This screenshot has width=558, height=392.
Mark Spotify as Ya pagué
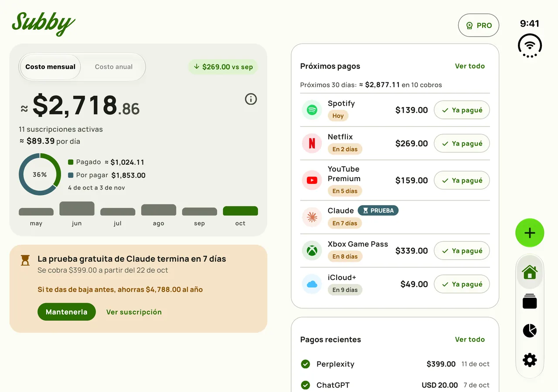[x=462, y=110]
